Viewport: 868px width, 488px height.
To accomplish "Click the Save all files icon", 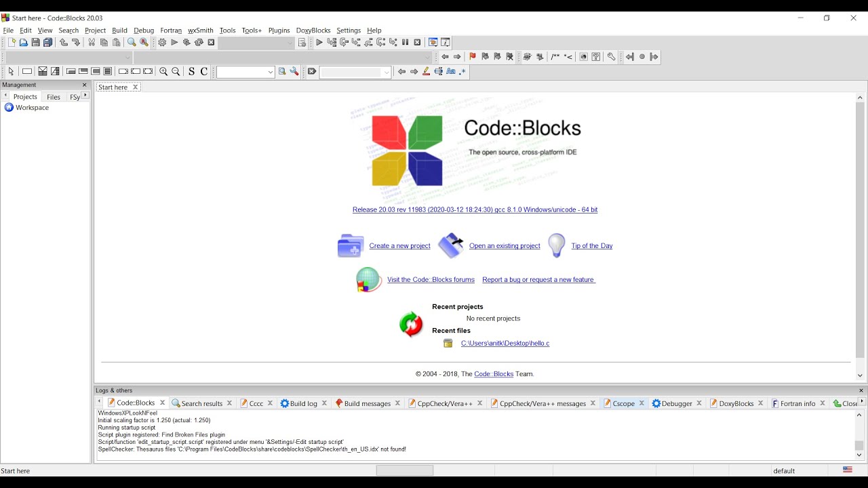I will coord(48,43).
